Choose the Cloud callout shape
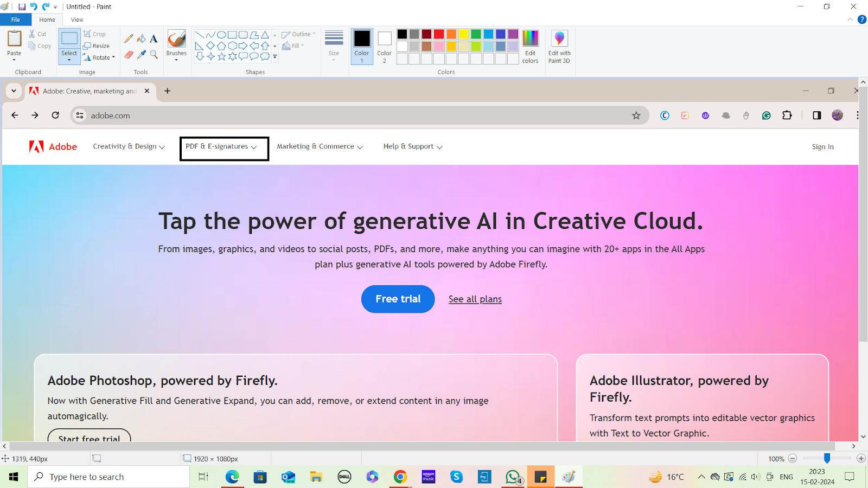The width and height of the screenshot is (868, 488). pos(265,56)
